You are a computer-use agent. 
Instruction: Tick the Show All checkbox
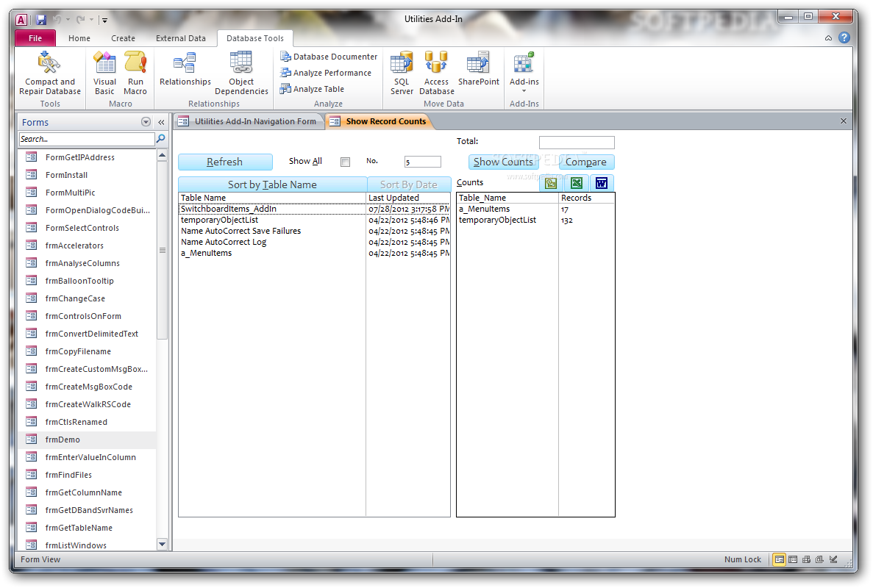pyautogui.click(x=345, y=162)
